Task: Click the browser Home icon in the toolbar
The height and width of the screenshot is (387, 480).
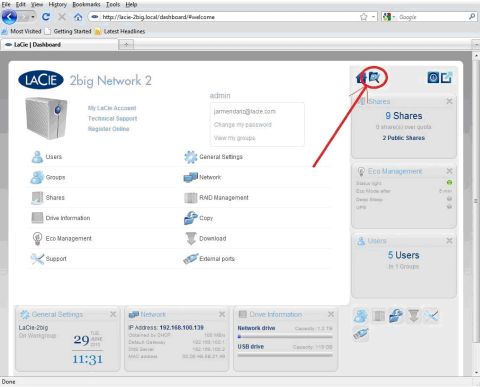Action: (x=78, y=17)
